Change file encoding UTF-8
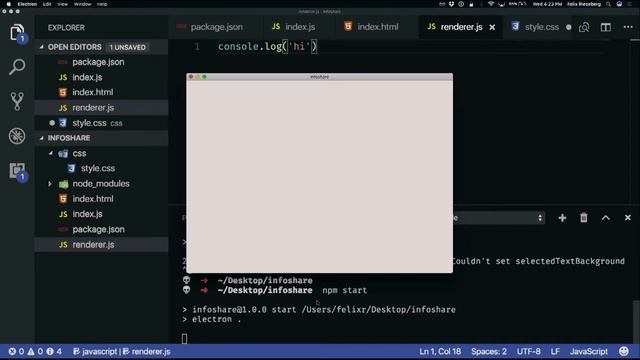The height and width of the screenshot is (360, 640). pos(529,351)
